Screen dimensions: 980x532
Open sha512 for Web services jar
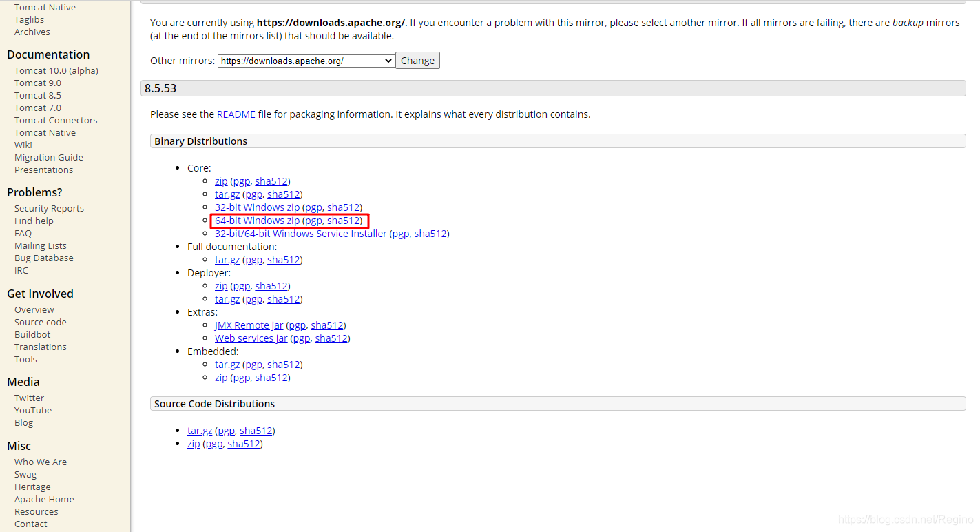(331, 338)
